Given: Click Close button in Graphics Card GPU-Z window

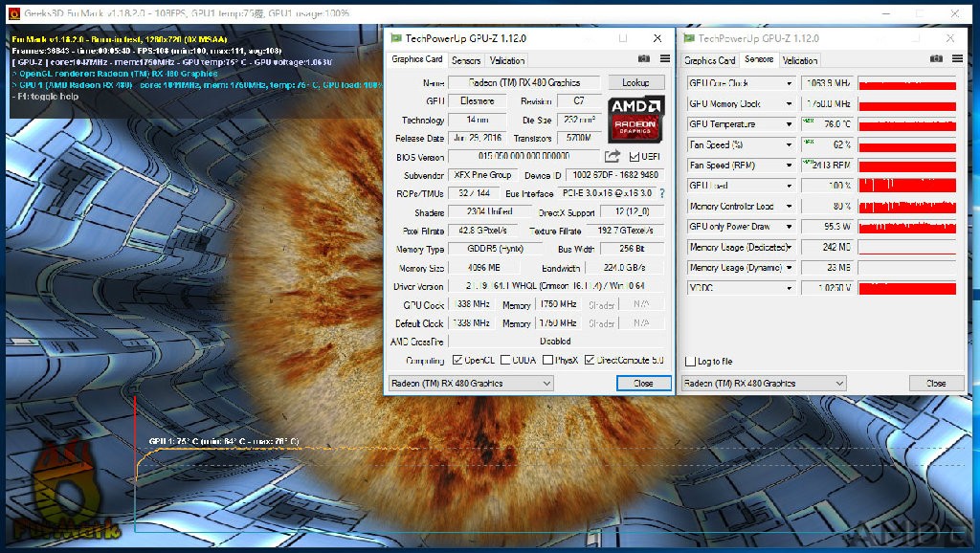Looking at the screenshot, I should 644,383.
